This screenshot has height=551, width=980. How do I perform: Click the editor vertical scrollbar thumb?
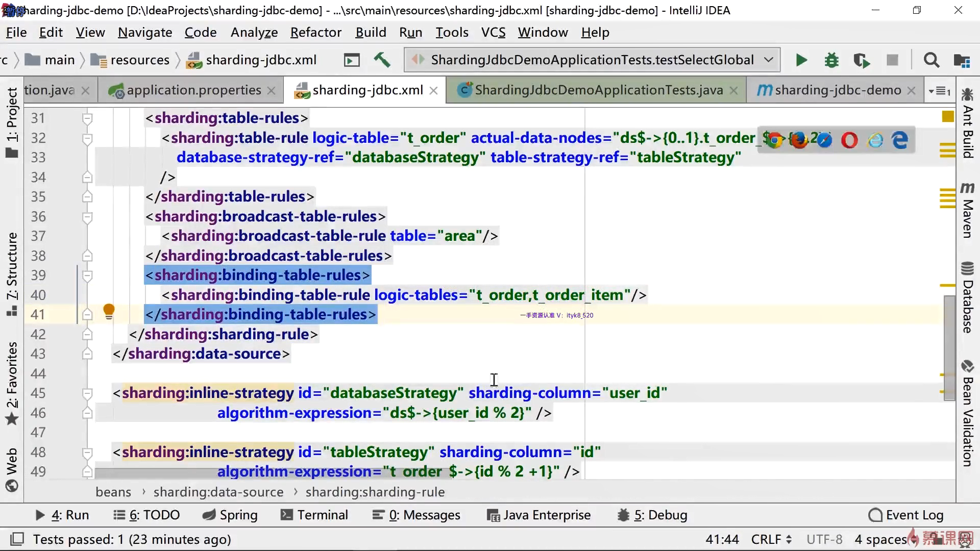click(x=949, y=347)
